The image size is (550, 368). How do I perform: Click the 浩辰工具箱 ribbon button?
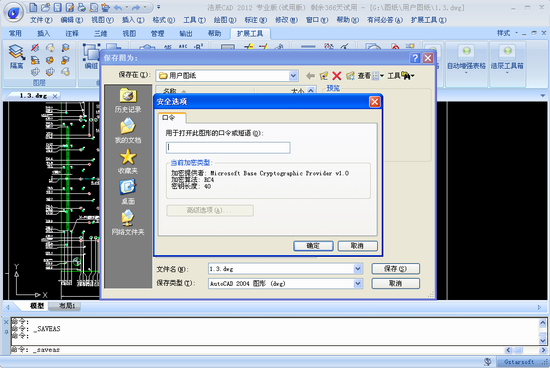pyautogui.click(x=507, y=59)
